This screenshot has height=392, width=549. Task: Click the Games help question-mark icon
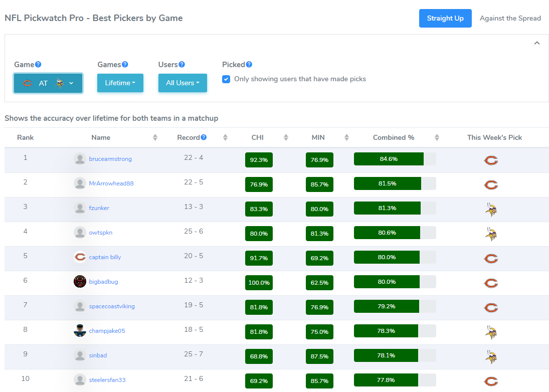pos(125,64)
